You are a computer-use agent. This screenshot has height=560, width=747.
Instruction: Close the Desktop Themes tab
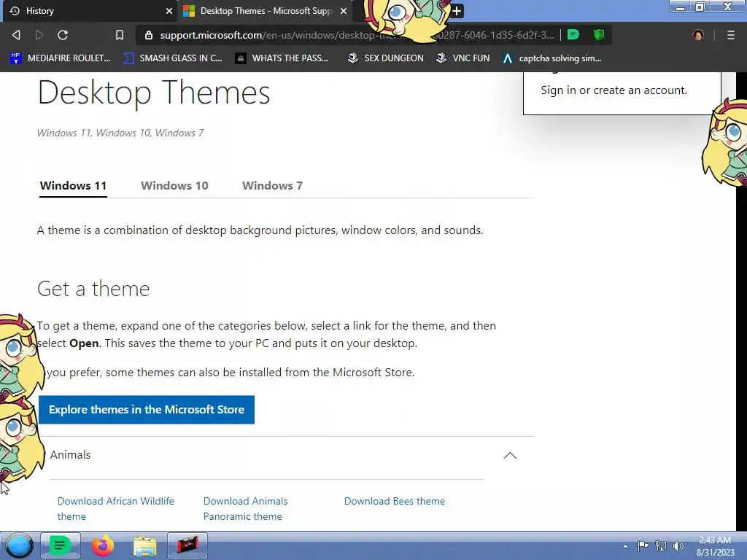[344, 10]
